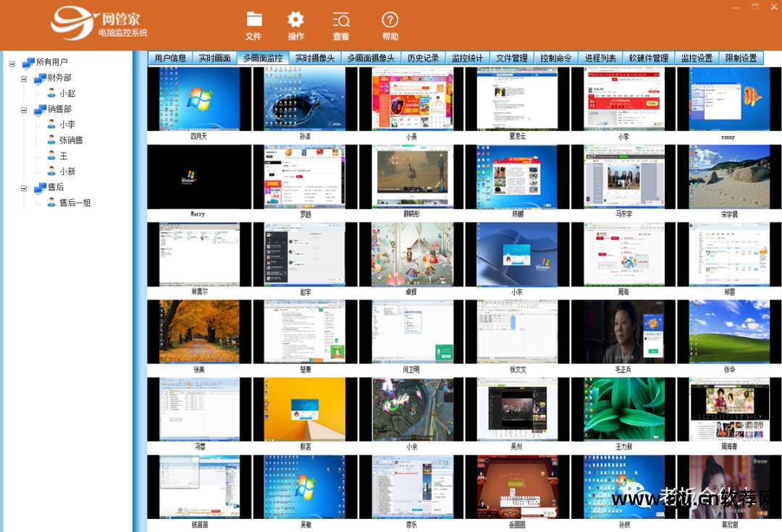This screenshot has width=782, height=532.
Task: Click the user icon beside 小赵
Action: pyautogui.click(x=51, y=93)
